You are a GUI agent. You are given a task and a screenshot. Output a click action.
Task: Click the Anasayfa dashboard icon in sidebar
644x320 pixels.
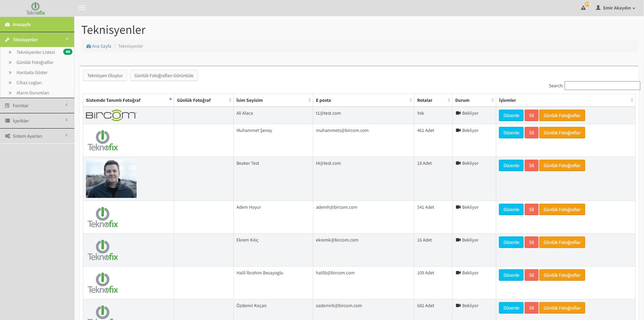coord(7,25)
